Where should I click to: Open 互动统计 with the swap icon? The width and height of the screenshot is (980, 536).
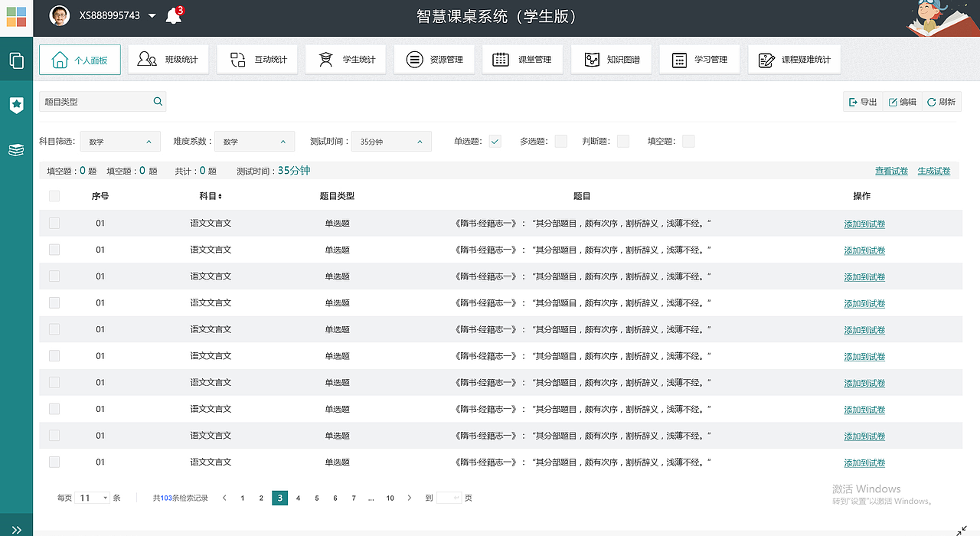click(x=257, y=60)
